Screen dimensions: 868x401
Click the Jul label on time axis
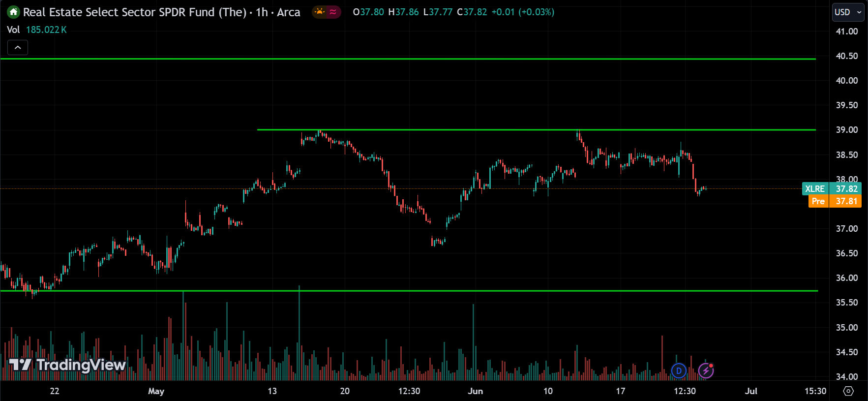[x=751, y=391]
